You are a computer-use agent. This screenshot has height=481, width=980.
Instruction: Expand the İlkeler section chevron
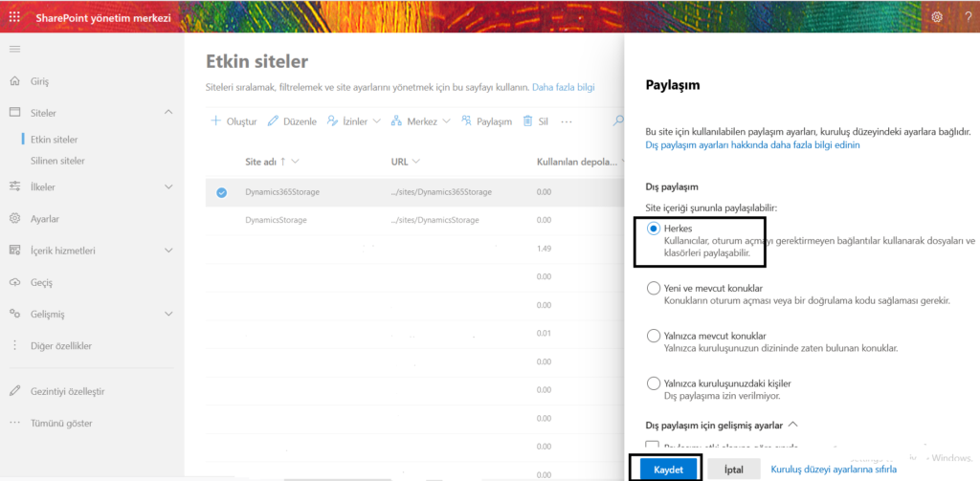click(x=168, y=186)
